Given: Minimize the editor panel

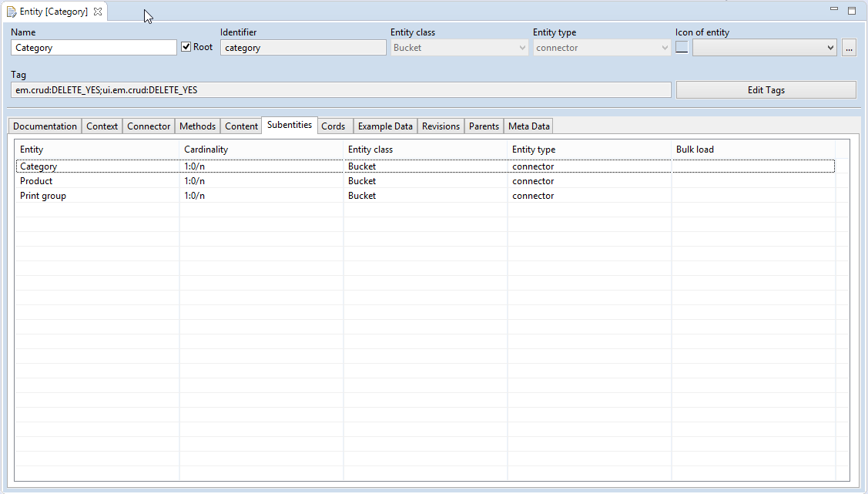Looking at the screenshot, I should tap(834, 10).
